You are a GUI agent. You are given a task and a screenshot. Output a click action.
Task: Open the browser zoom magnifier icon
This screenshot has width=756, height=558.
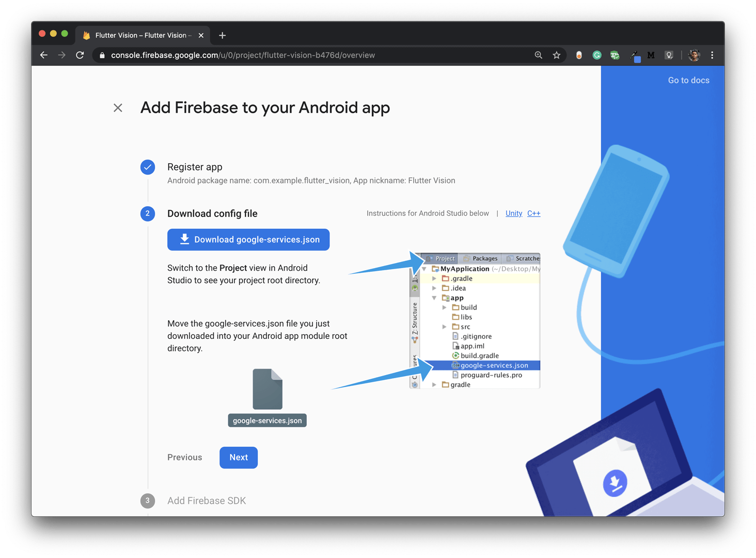click(x=538, y=55)
